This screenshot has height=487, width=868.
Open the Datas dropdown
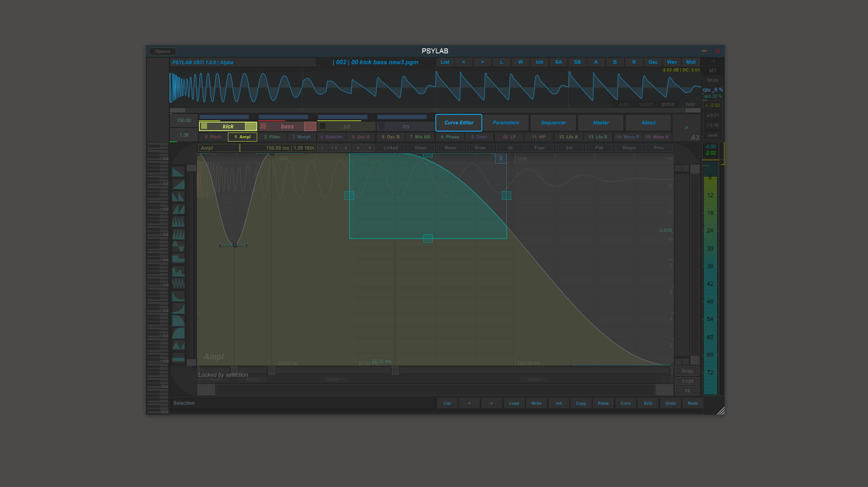(420, 148)
